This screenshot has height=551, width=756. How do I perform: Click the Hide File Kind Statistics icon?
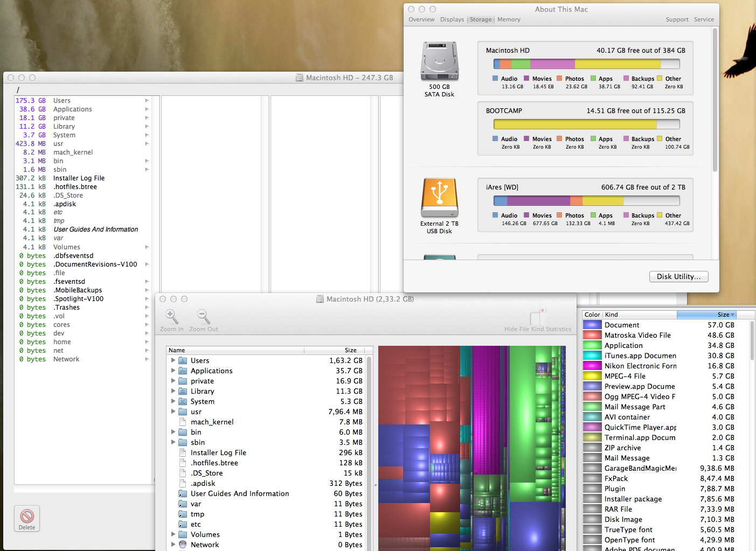538,317
